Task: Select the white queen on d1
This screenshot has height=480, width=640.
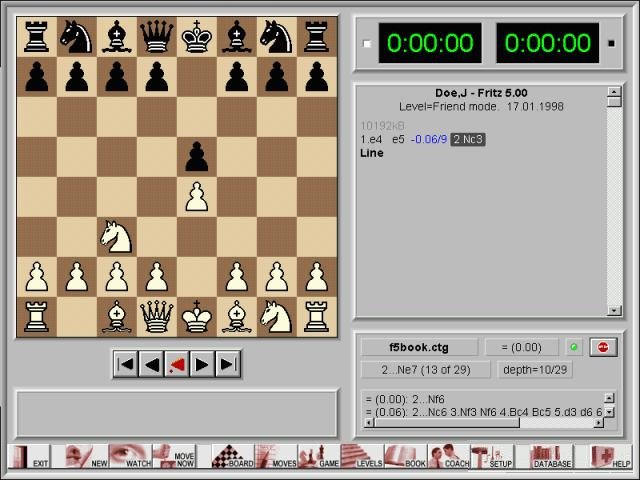Action: pos(157,317)
